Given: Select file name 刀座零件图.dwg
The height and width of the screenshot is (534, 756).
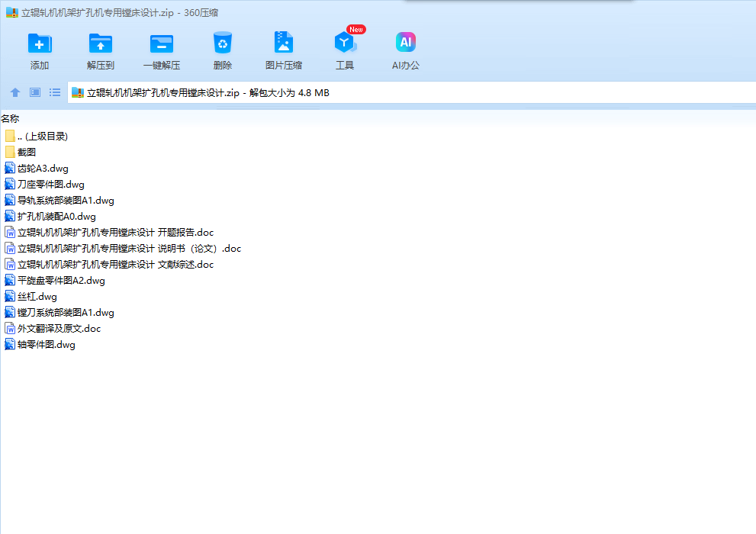Looking at the screenshot, I should [50, 184].
